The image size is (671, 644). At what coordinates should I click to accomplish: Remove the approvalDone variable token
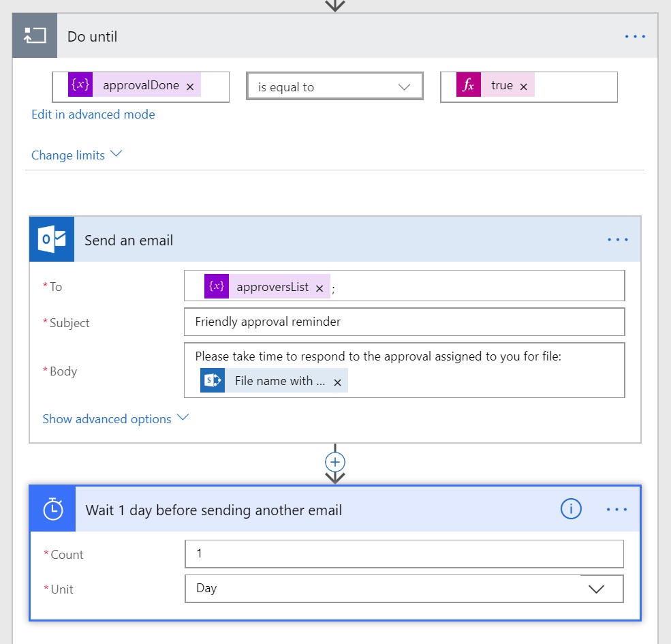[x=190, y=87]
